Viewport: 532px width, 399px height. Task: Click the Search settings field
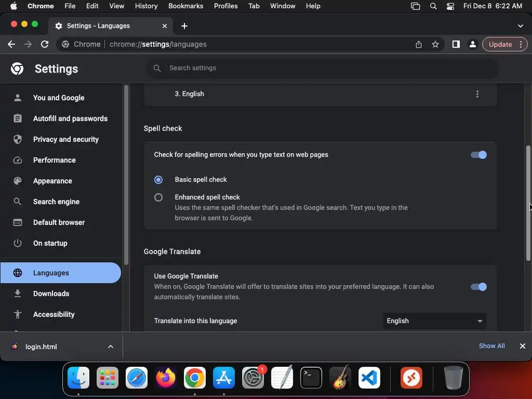322,68
